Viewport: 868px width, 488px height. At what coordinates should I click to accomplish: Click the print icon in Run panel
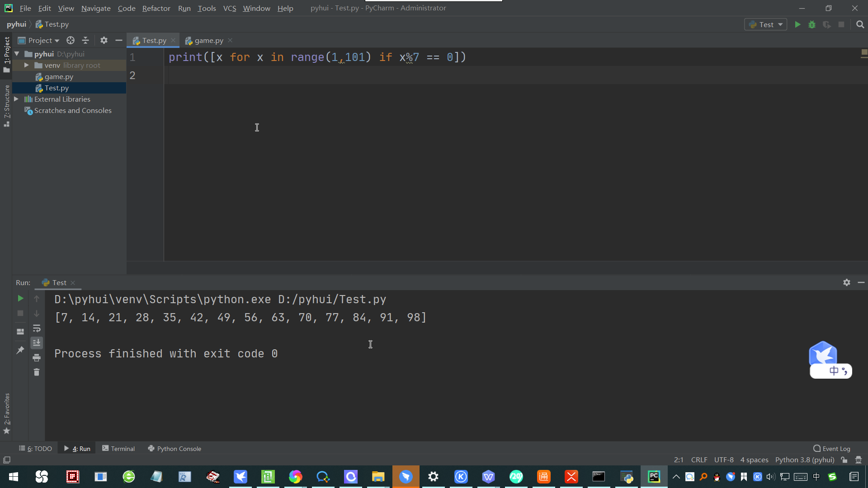pos(37,358)
